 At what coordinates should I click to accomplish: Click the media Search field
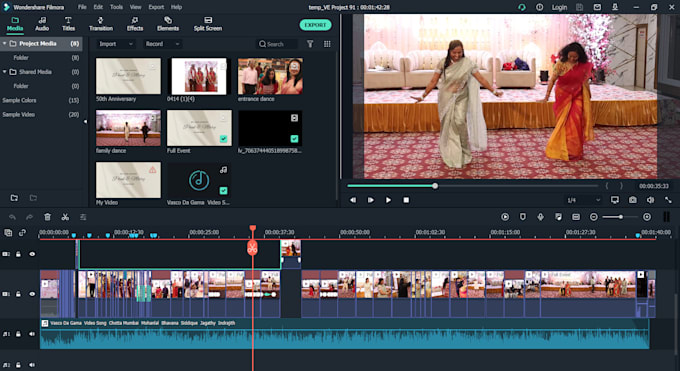278,44
